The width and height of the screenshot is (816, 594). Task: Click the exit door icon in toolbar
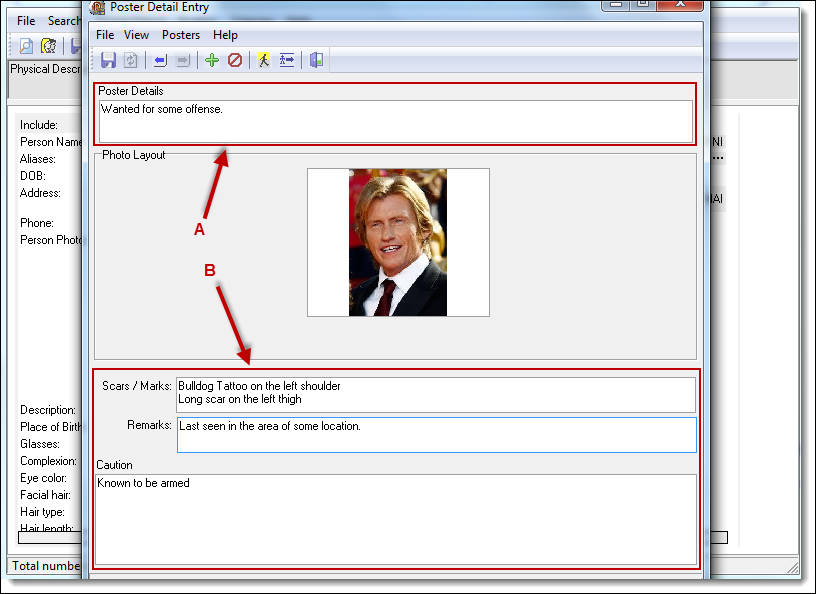pos(316,60)
